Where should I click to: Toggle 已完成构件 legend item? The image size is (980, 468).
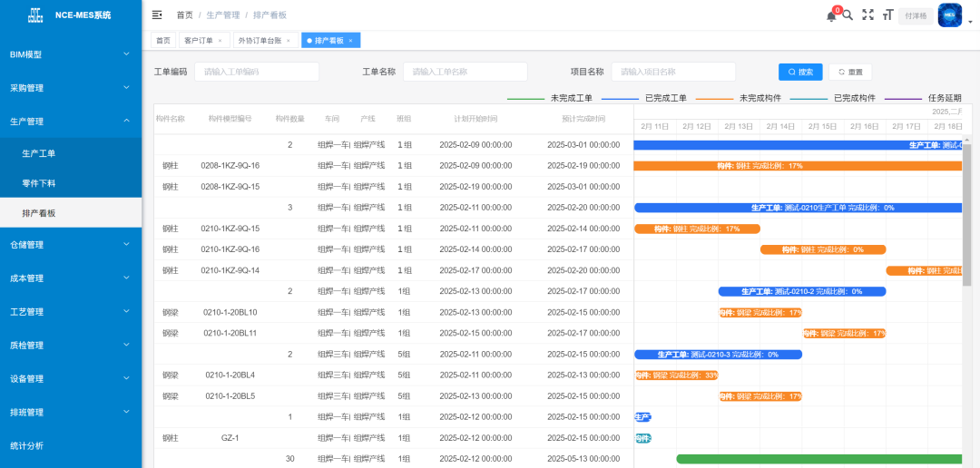tap(833, 98)
